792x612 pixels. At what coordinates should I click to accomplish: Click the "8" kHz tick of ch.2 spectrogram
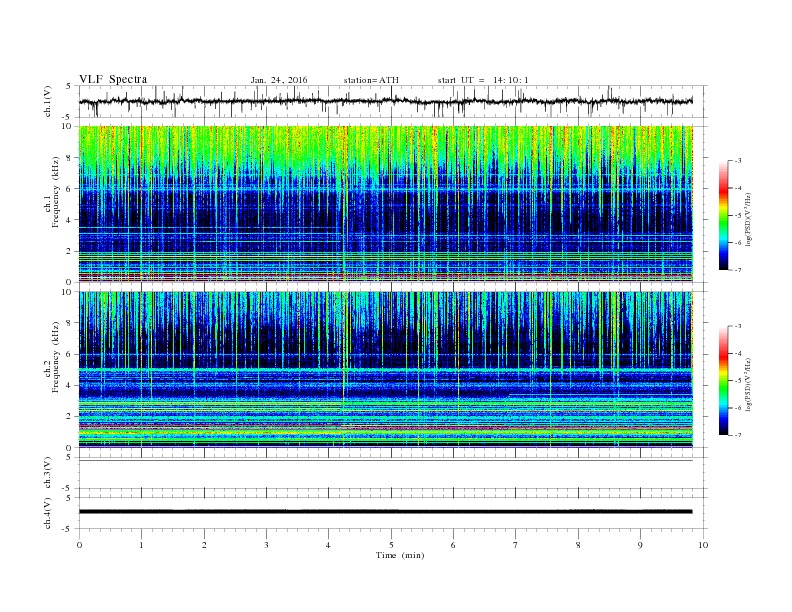(70, 323)
